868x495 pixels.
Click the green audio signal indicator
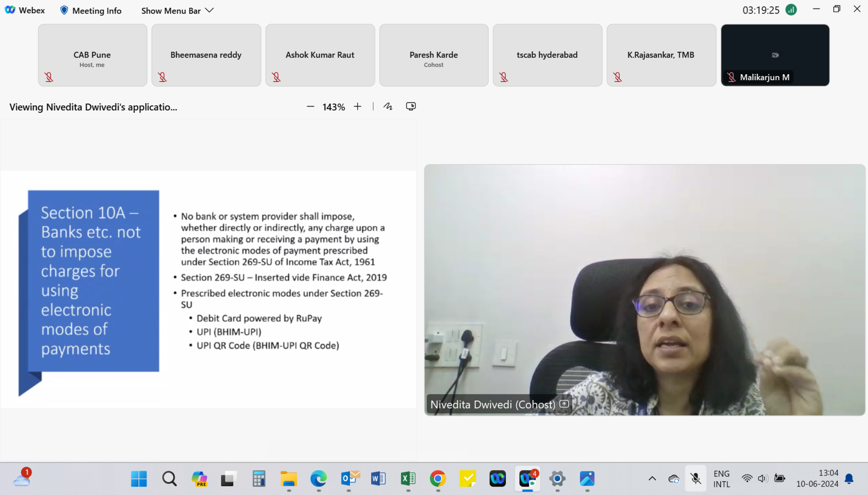pos(791,10)
